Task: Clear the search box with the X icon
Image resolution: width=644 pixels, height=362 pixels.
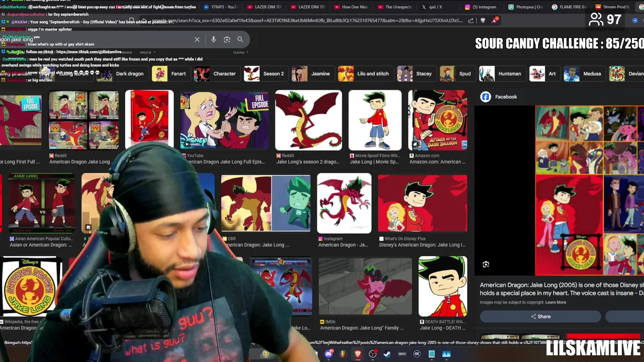Action: pos(197,39)
